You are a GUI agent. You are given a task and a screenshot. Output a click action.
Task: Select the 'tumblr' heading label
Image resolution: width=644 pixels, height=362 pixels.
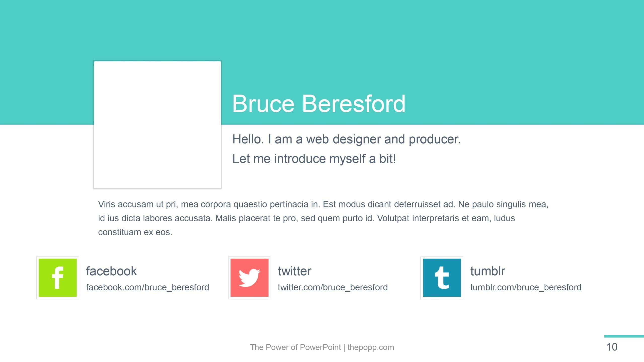tap(488, 271)
